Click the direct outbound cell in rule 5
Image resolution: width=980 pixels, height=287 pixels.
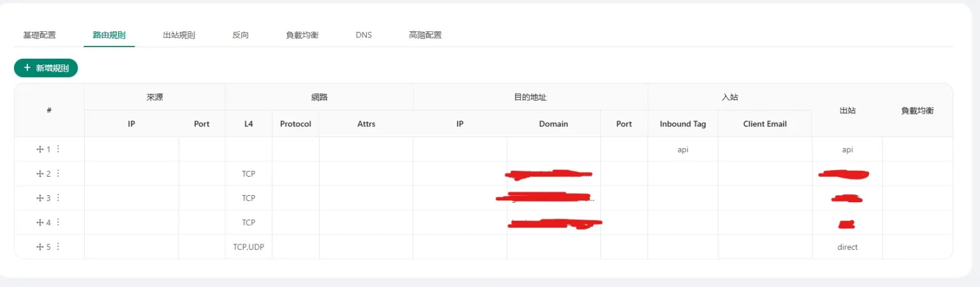[x=847, y=247]
